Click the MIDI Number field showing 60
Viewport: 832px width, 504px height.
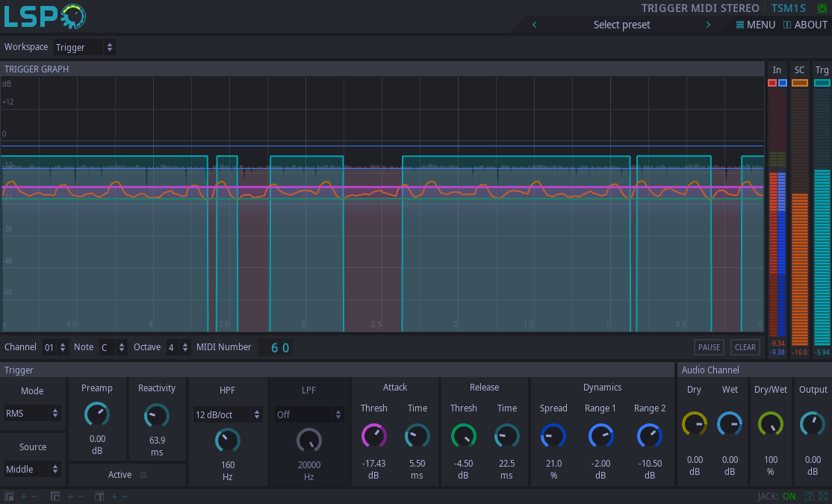[276, 346]
